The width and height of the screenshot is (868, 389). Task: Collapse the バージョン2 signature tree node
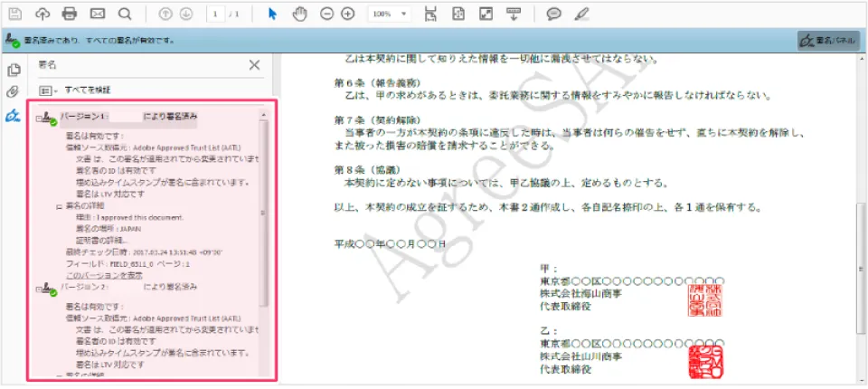38,289
